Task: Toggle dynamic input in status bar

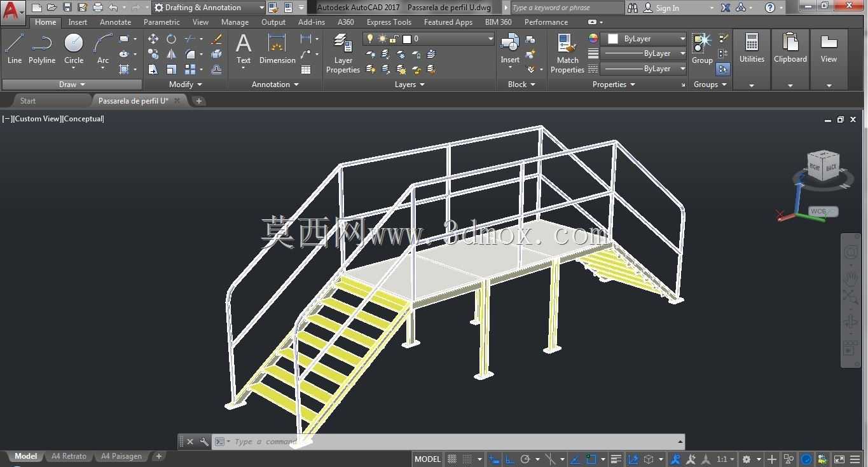Action: click(494, 459)
